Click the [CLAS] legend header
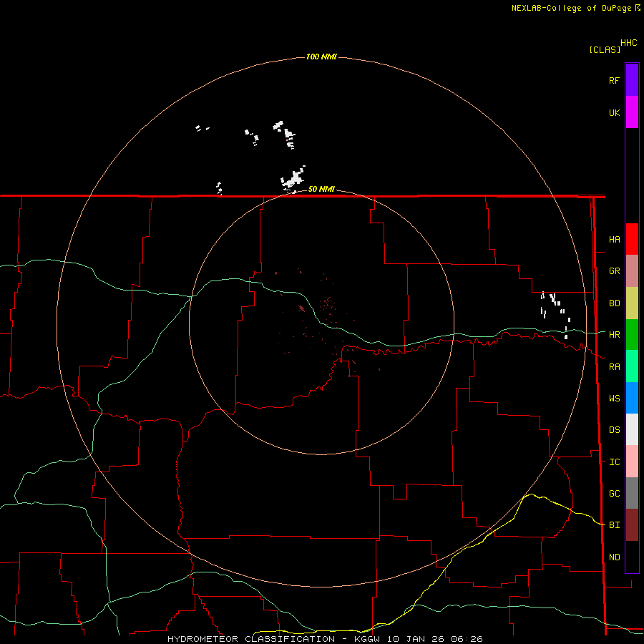The width and height of the screenshot is (644, 644). (605, 49)
